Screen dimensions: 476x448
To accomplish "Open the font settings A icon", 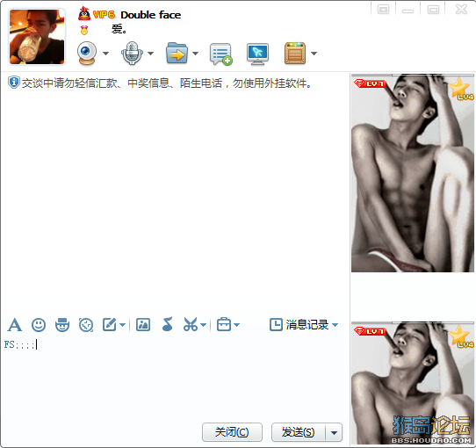I will [15, 325].
